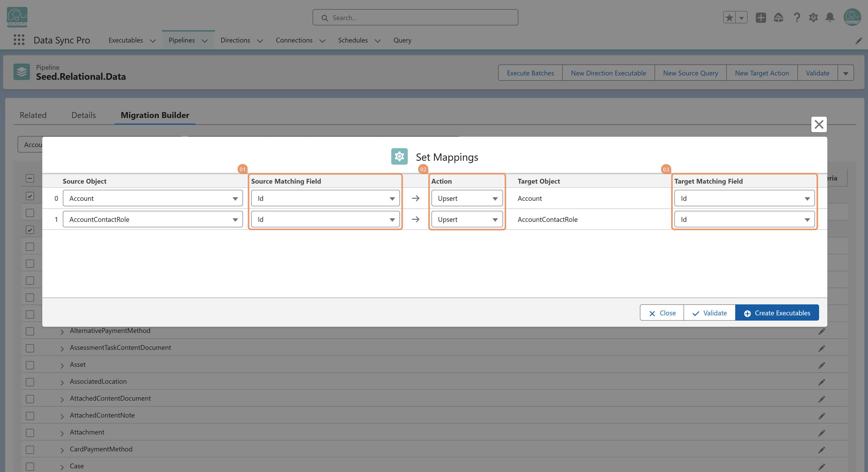The width and height of the screenshot is (868, 472).
Task: Click the global create plus icon
Action: coord(761,18)
